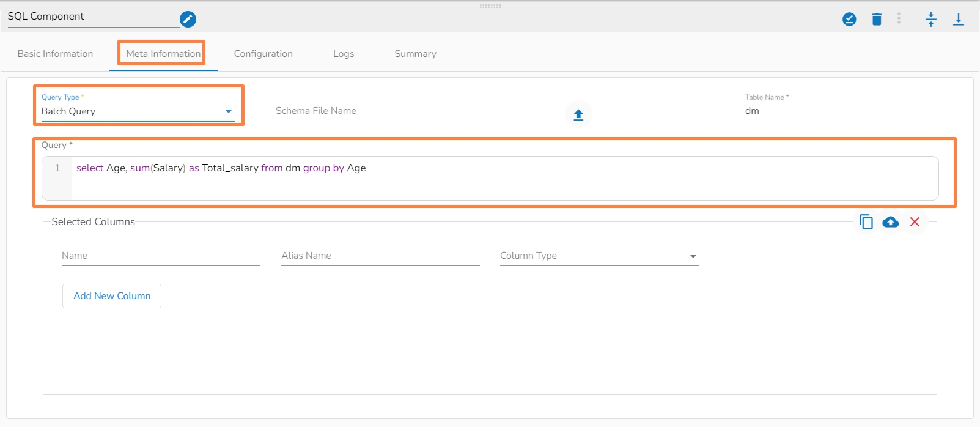Click the cloud upload icon for columns
This screenshot has height=427, width=980.
(890, 222)
